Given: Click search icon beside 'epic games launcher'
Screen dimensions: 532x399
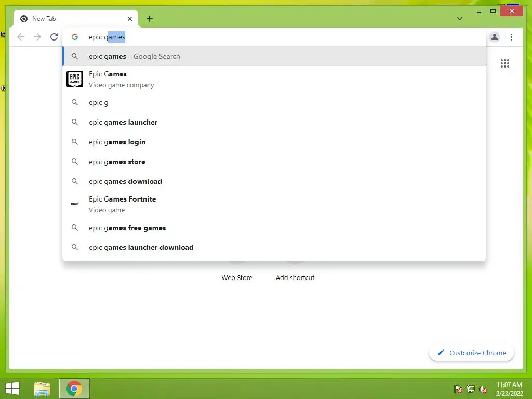Looking at the screenshot, I should pos(75,122).
